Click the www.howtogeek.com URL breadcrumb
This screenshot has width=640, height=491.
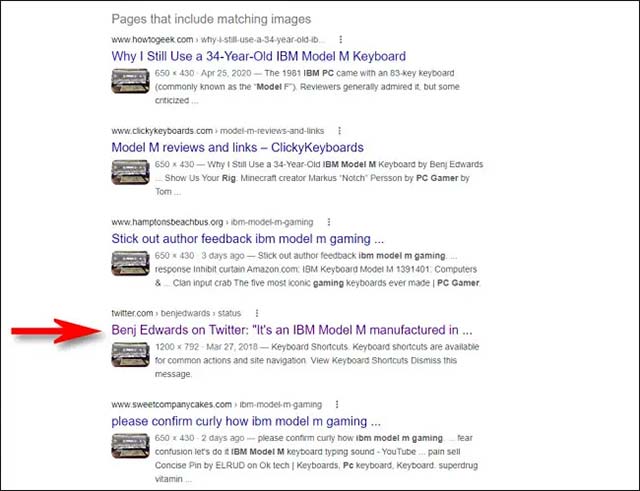coord(218,40)
